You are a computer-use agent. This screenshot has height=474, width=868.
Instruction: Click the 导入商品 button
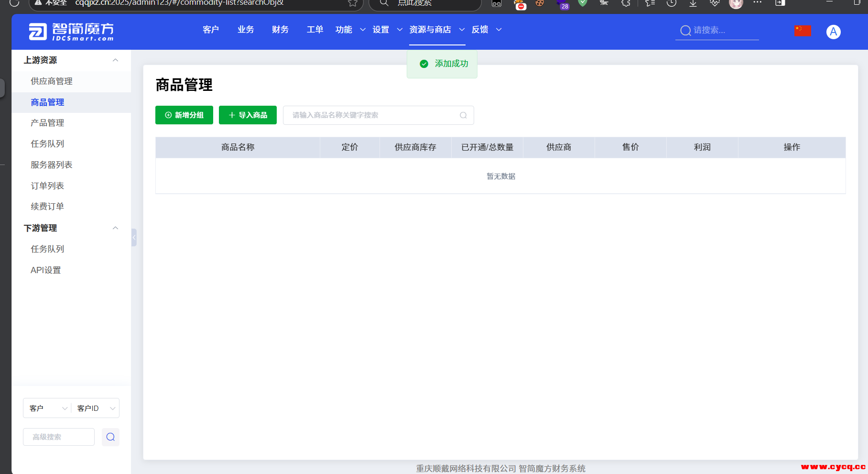coord(248,115)
